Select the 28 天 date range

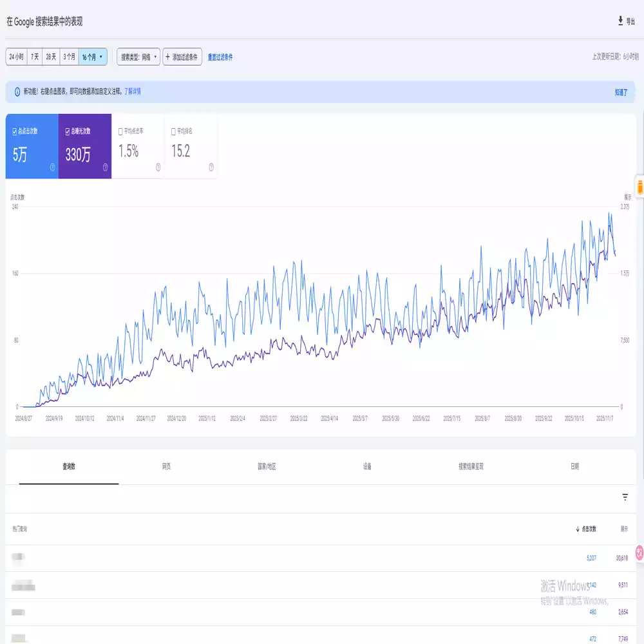pyautogui.click(x=51, y=57)
